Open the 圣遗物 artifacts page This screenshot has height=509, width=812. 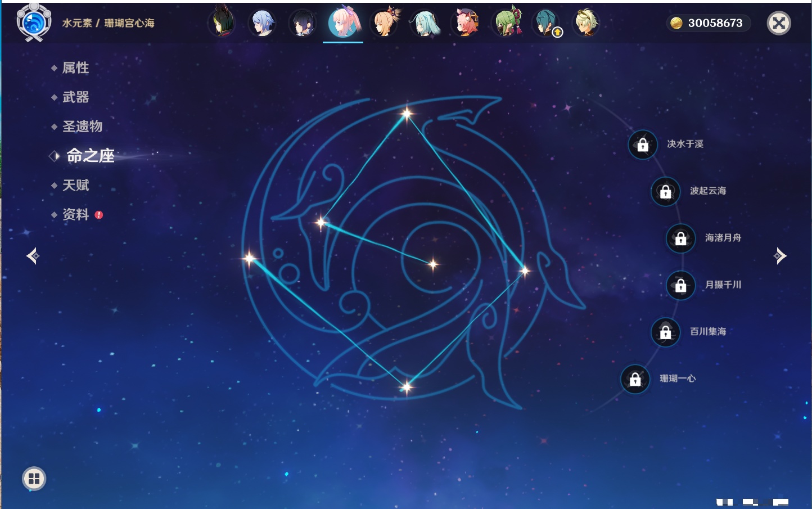82,127
